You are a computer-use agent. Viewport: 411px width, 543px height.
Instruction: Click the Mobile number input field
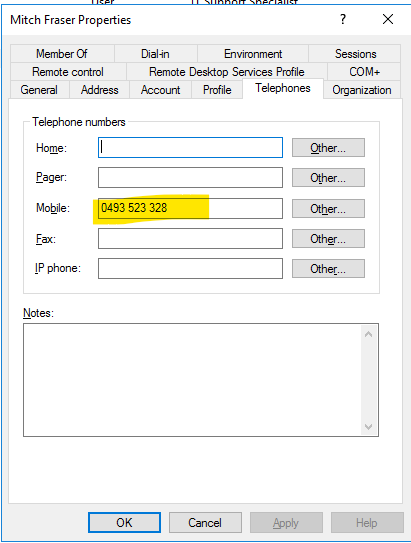pyautogui.click(x=190, y=208)
